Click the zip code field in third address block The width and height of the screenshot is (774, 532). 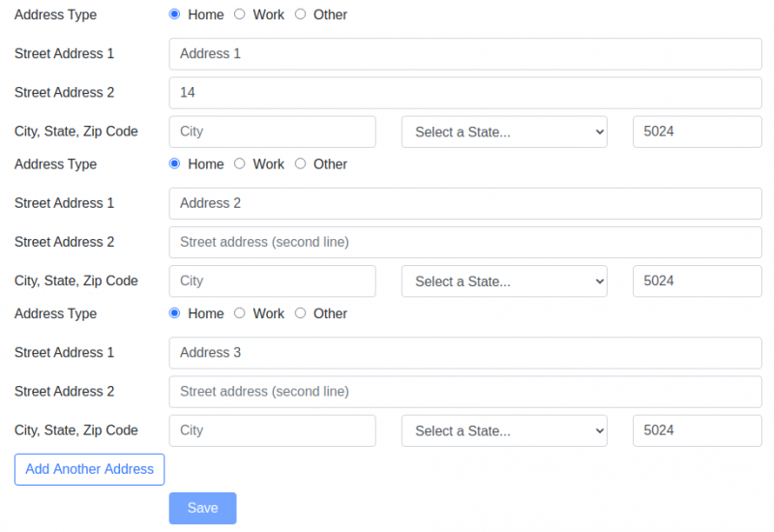[697, 430]
